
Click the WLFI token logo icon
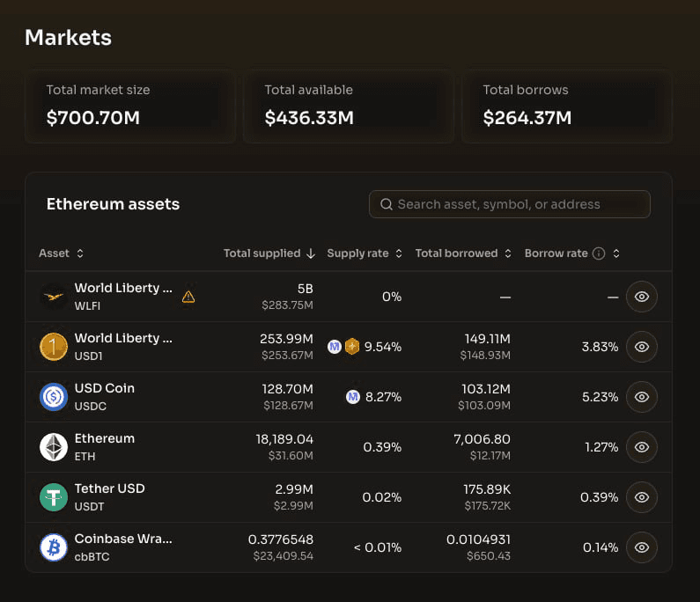coord(54,297)
